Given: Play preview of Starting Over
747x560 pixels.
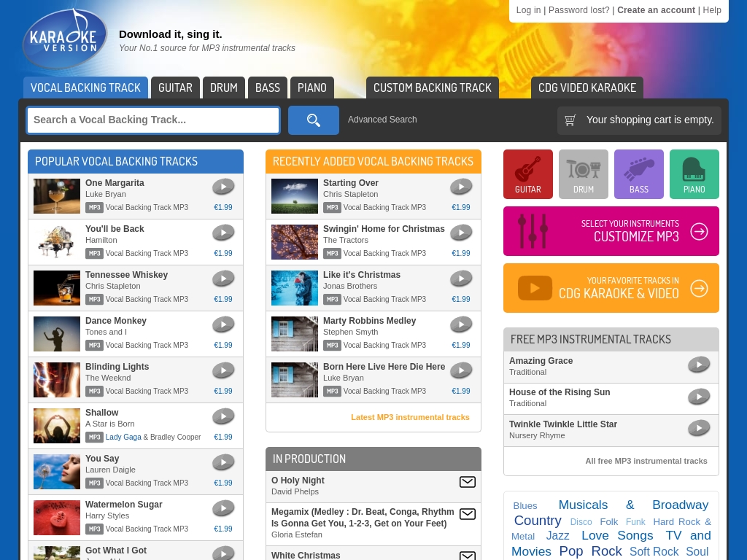Looking at the screenshot, I should (x=461, y=187).
